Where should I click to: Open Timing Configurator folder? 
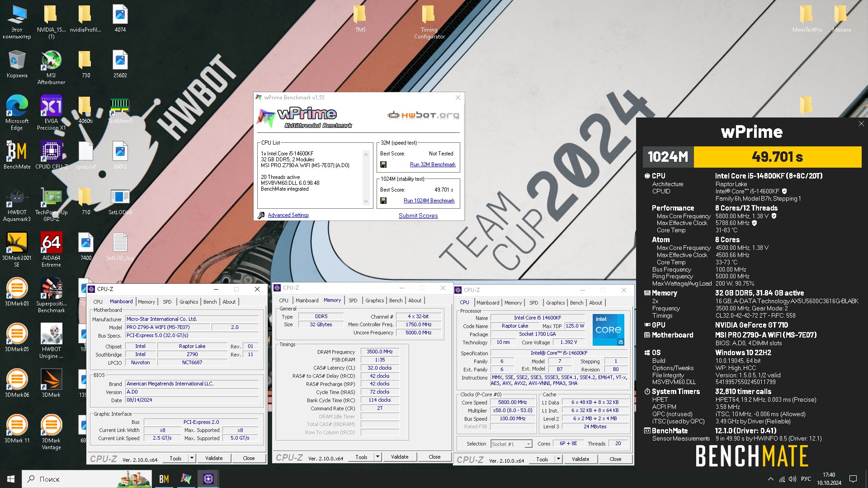pyautogui.click(x=429, y=21)
